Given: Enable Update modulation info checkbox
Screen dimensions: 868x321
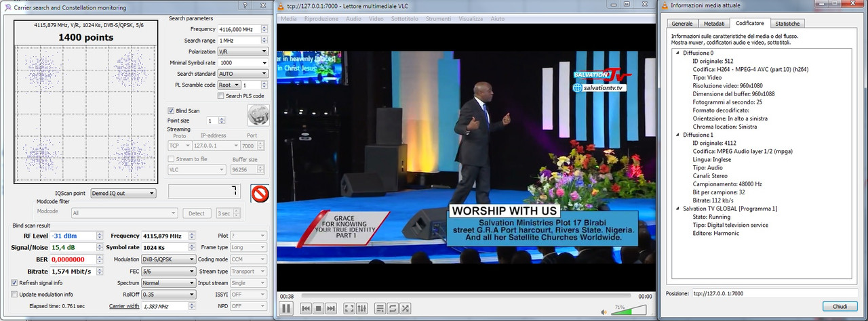Looking at the screenshot, I should 14,295.
